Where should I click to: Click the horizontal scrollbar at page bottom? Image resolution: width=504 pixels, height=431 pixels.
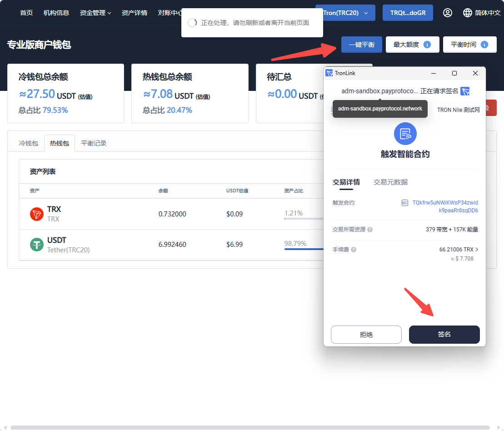tap(250, 427)
